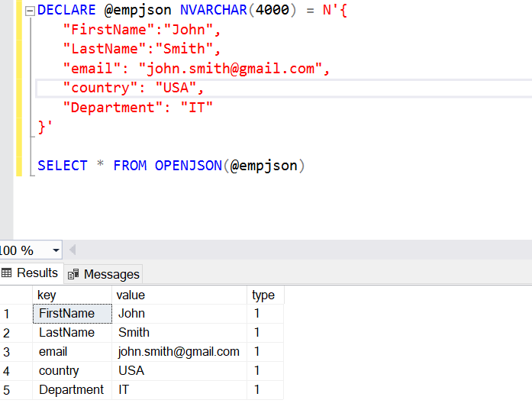Viewport: 532px width, 413px height.
Task: Select row header number 4
Action: 16,370
